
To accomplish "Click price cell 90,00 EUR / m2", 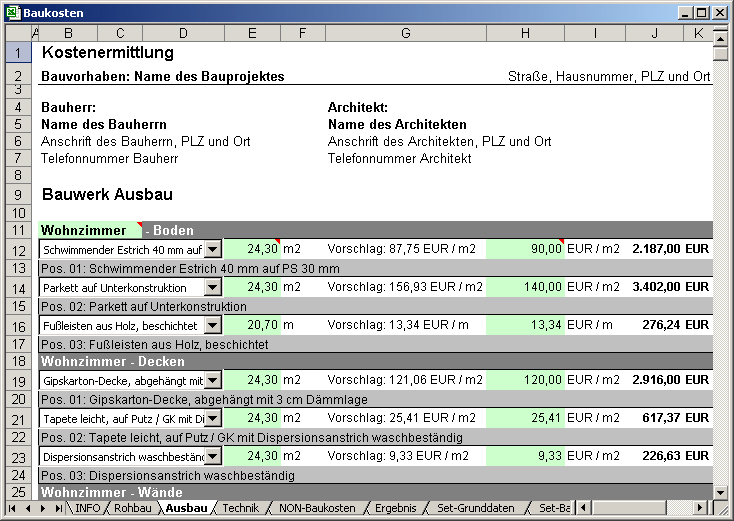I will 525,249.
